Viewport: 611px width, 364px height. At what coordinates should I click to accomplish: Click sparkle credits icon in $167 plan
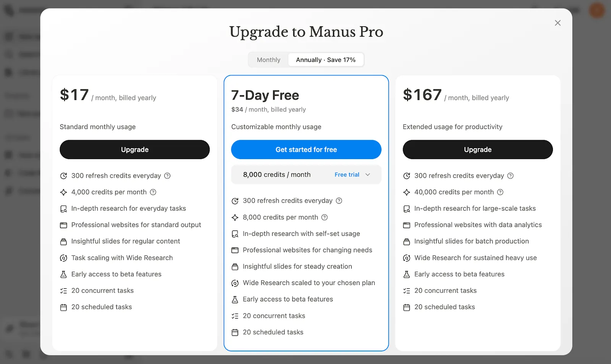tap(407, 192)
